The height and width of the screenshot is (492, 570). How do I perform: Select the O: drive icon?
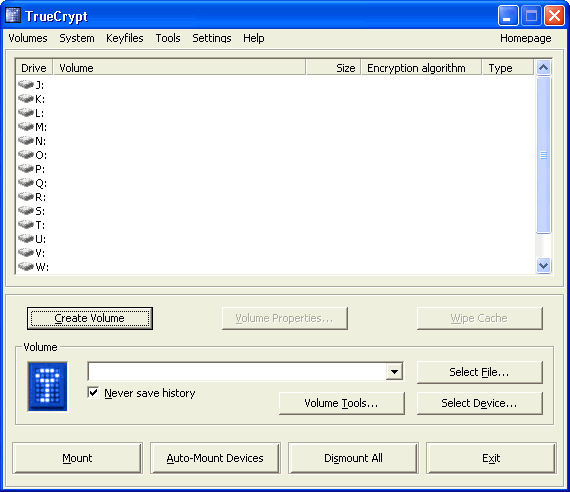(26, 155)
